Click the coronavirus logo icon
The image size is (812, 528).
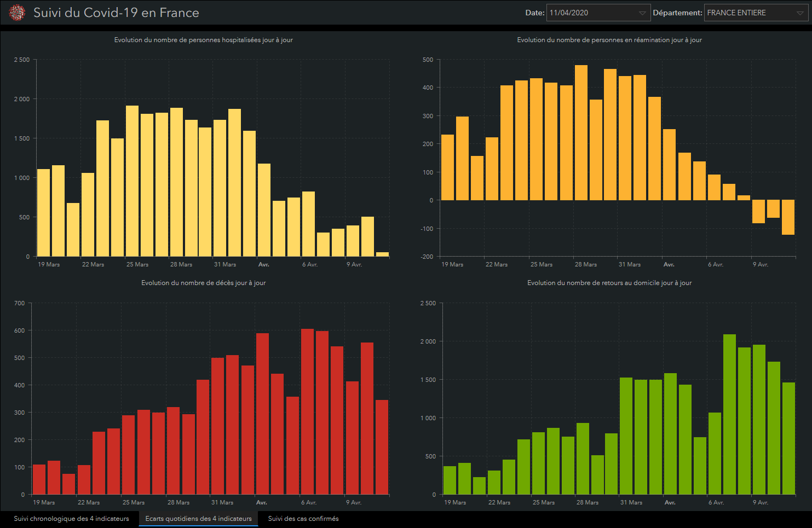click(x=18, y=13)
